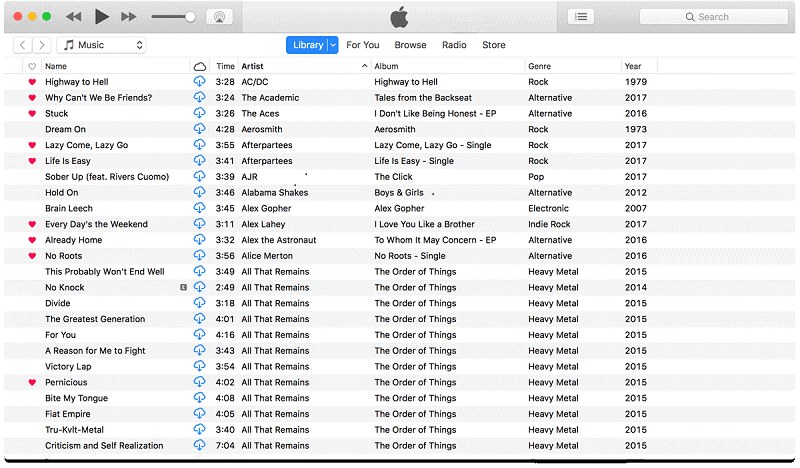The image size is (800, 468).
Task: Adjust the volume slider knob
Action: point(190,17)
